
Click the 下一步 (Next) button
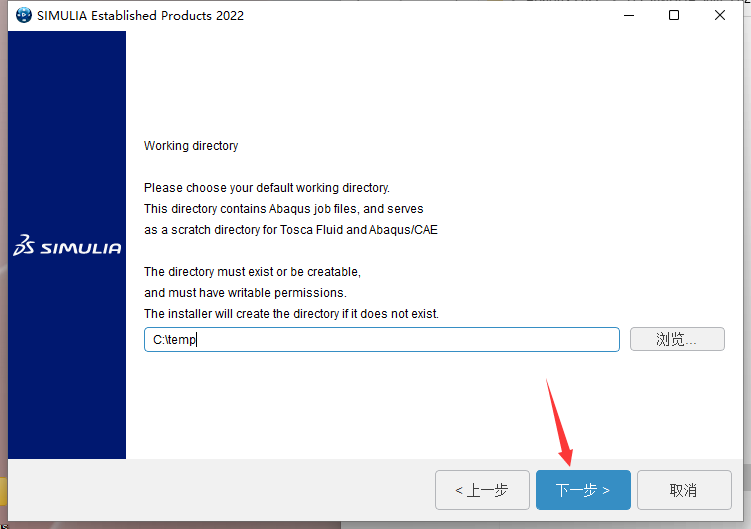pos(583,490)
